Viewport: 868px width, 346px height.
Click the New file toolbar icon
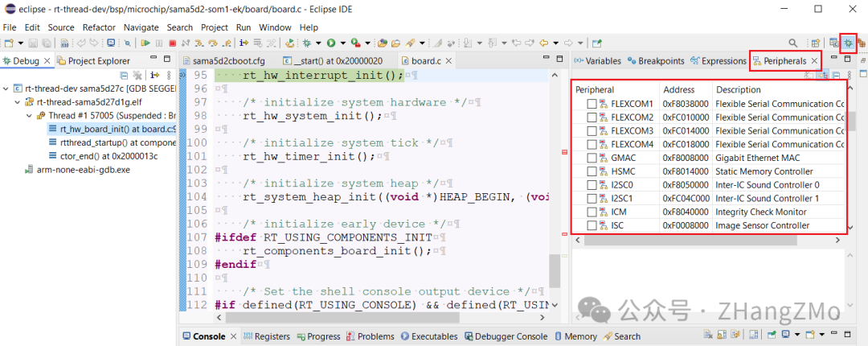(x=9, y=43)
